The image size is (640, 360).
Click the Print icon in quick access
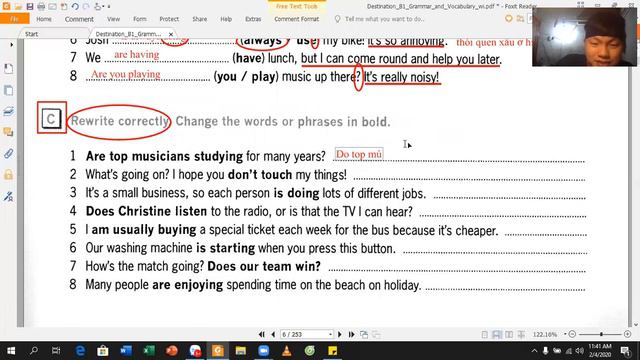(x=41, y=7)
